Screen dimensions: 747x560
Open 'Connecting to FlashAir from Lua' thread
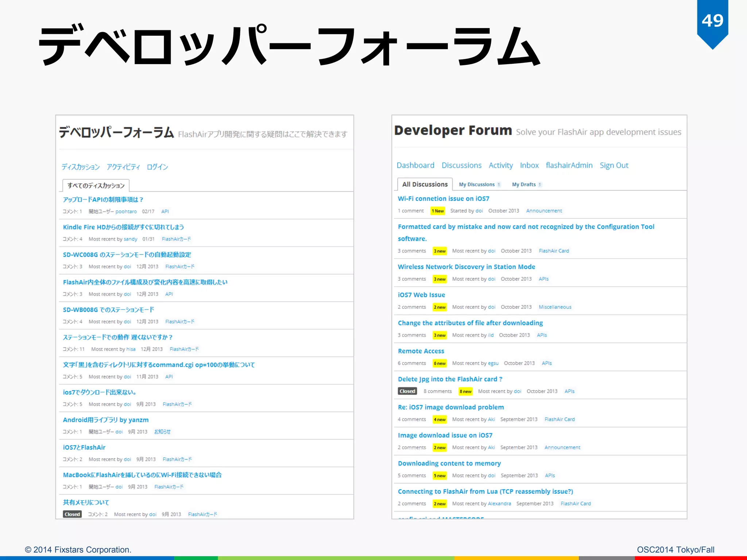point(485,491)
